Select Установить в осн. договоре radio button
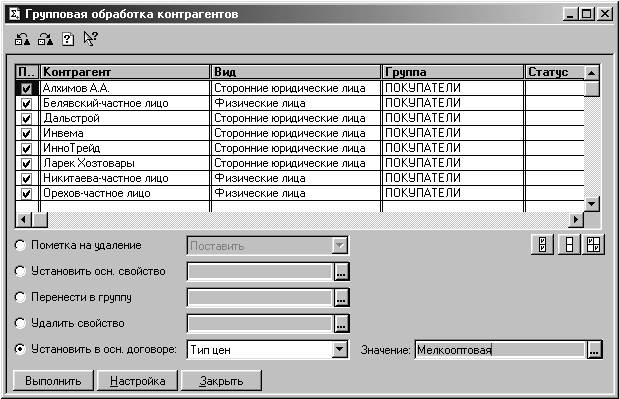 (20, 349)
